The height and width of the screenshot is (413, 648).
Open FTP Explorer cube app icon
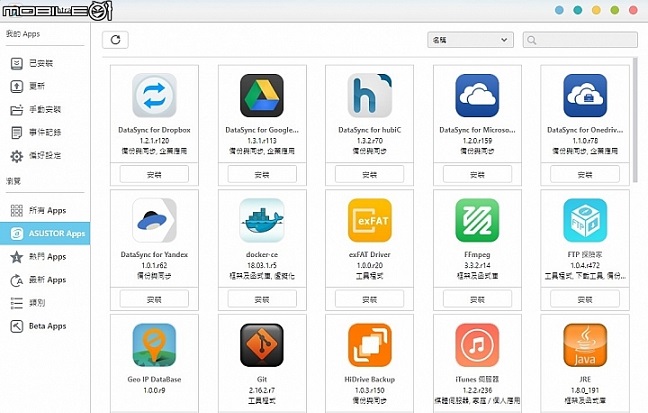coord(585,220)
